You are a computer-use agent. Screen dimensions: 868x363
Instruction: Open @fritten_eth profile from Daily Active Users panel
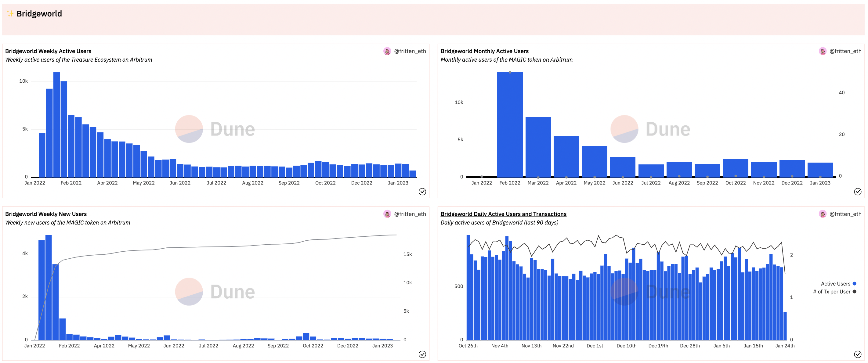845,214
